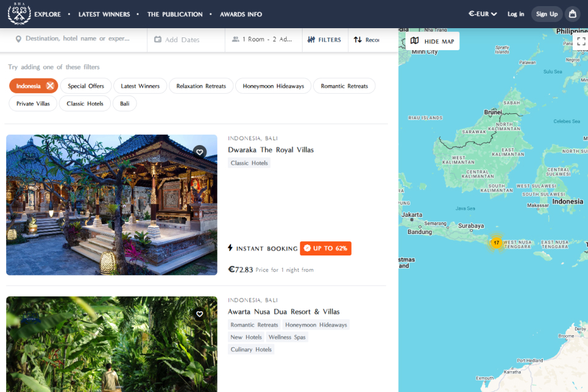Click the calendar icon beside Add Dates

[x=158, y=39]
